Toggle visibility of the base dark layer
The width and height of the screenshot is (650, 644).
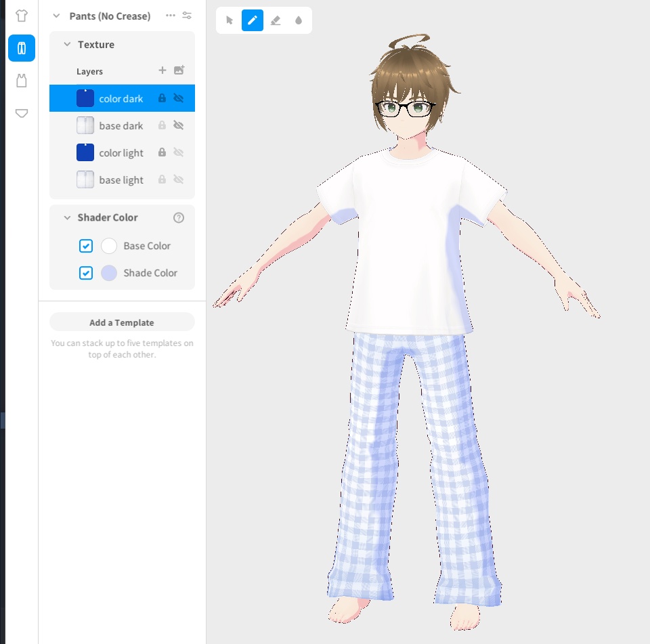pyautogui.click(x=177, y=125)
